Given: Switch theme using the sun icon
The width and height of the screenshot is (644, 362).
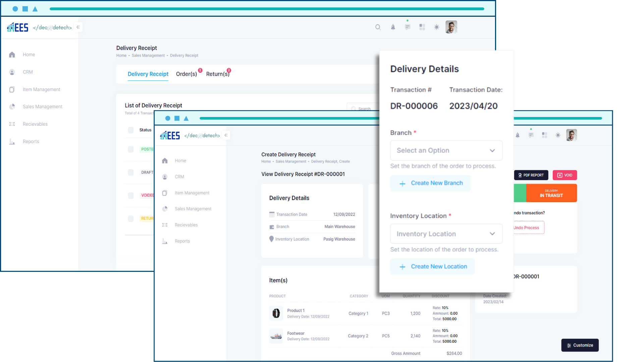Looking at the screenshot, I should 437,27.
